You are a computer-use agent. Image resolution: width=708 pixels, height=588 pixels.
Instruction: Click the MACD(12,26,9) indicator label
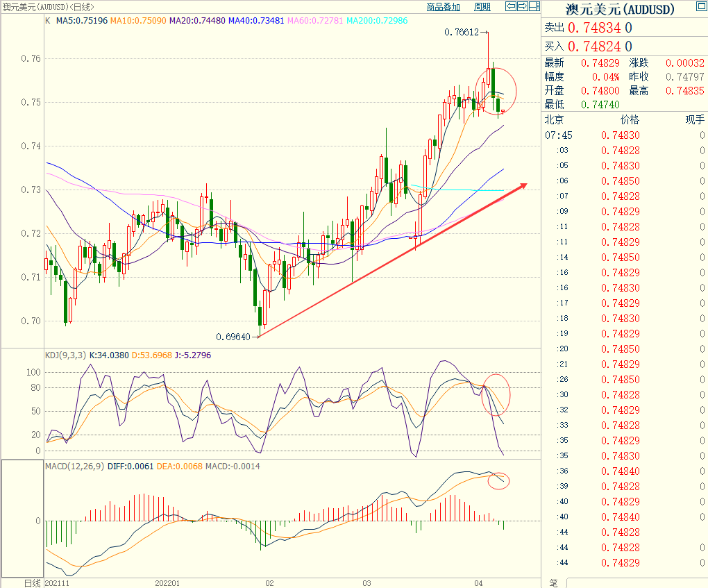75,466
